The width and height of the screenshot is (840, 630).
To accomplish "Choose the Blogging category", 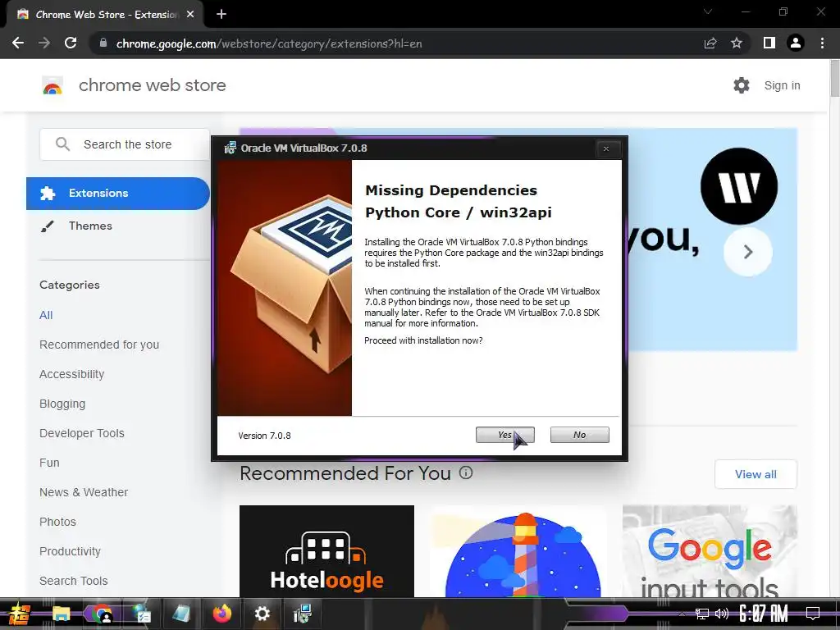I will coord(62,404).
